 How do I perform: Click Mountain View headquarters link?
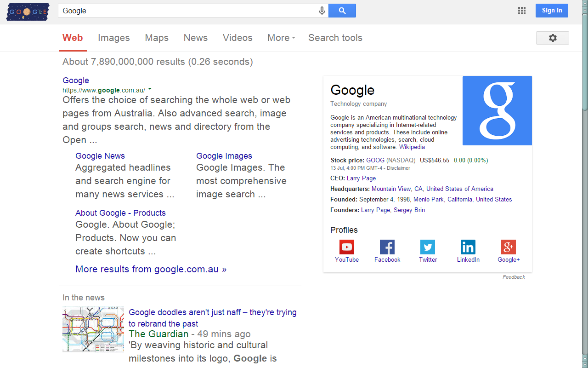391,189
